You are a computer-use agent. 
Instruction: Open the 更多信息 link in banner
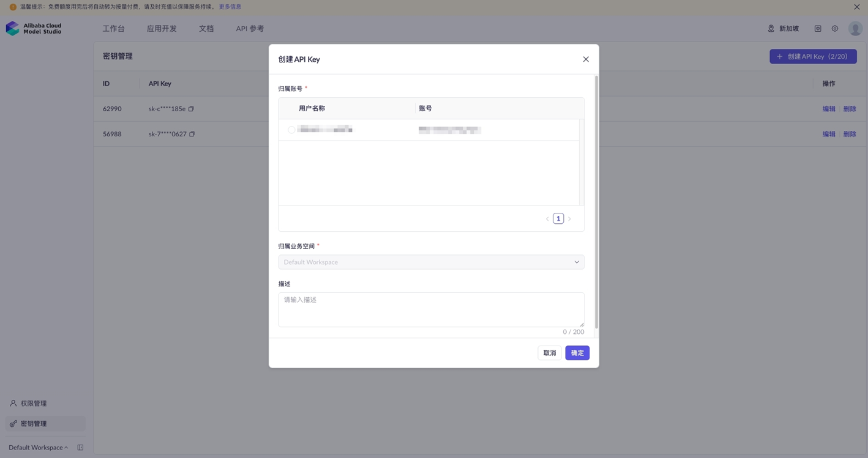tap(230, 7)
